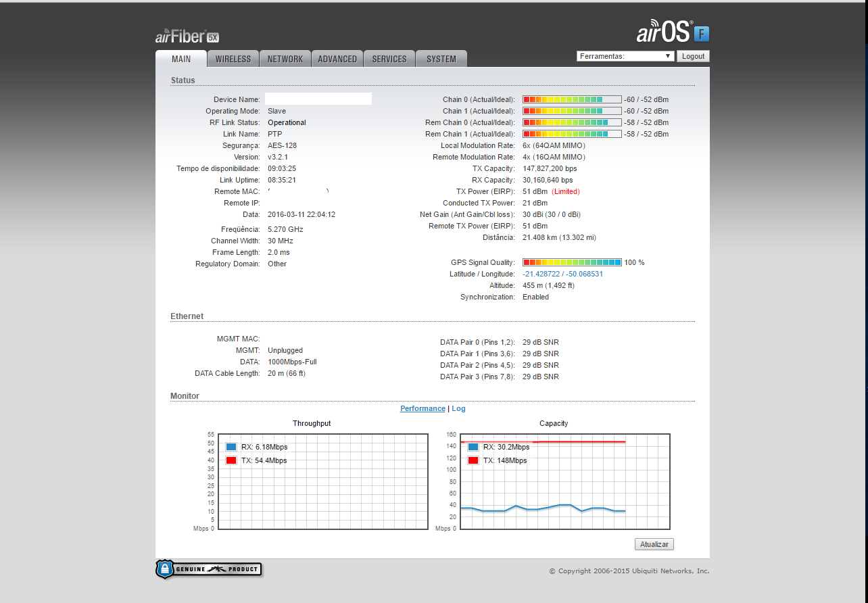Viewport: 868px width, 603px height.
Task: Click the Chain 1 signal strength bar
Action: [x=572, y=111]
